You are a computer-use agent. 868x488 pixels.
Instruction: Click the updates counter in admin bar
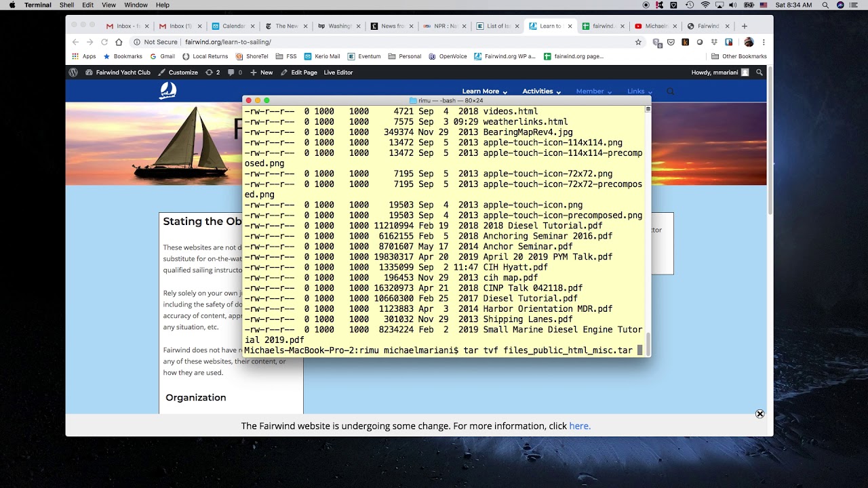pyautogui.click(x=212, y=73)
